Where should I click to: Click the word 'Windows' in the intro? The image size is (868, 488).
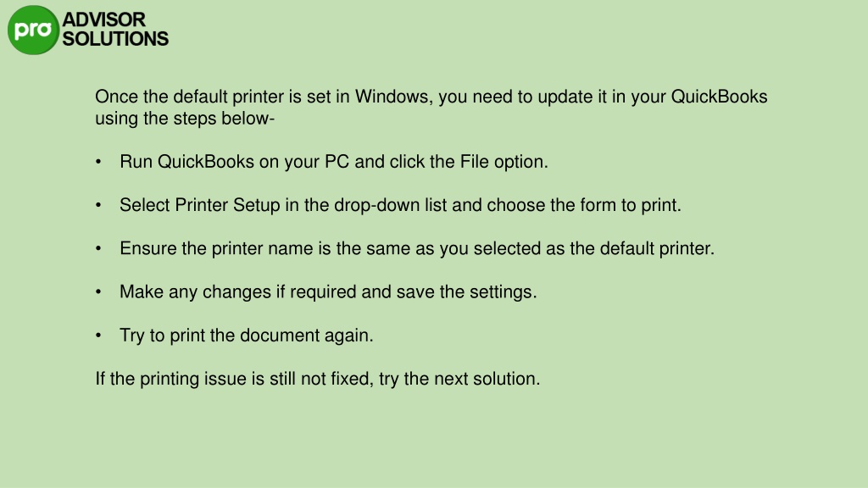point(393,97)
